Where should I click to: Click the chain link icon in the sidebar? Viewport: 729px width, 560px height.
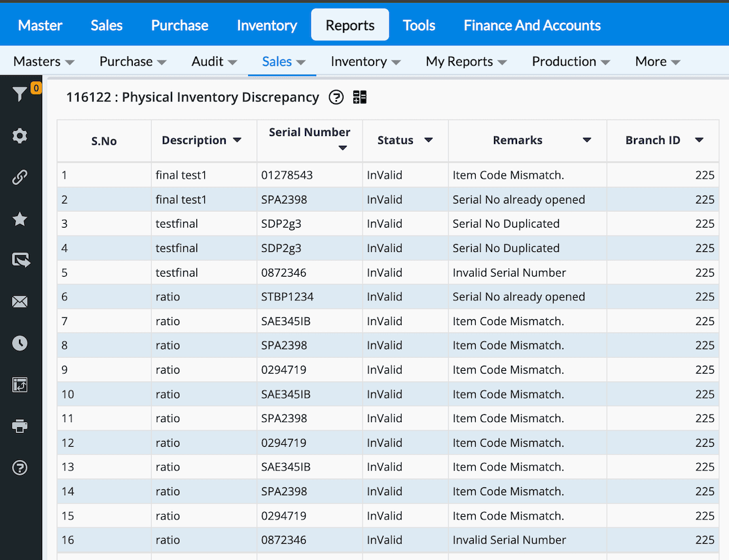20,177
